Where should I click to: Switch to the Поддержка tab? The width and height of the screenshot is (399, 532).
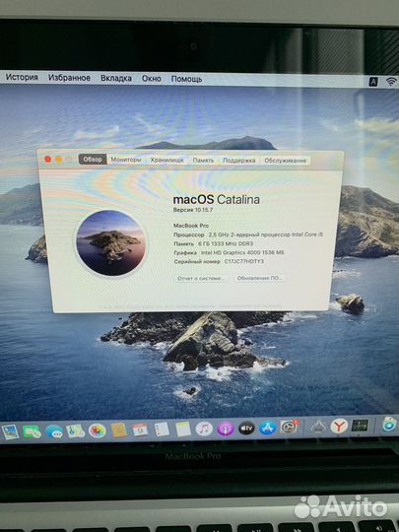238,161
